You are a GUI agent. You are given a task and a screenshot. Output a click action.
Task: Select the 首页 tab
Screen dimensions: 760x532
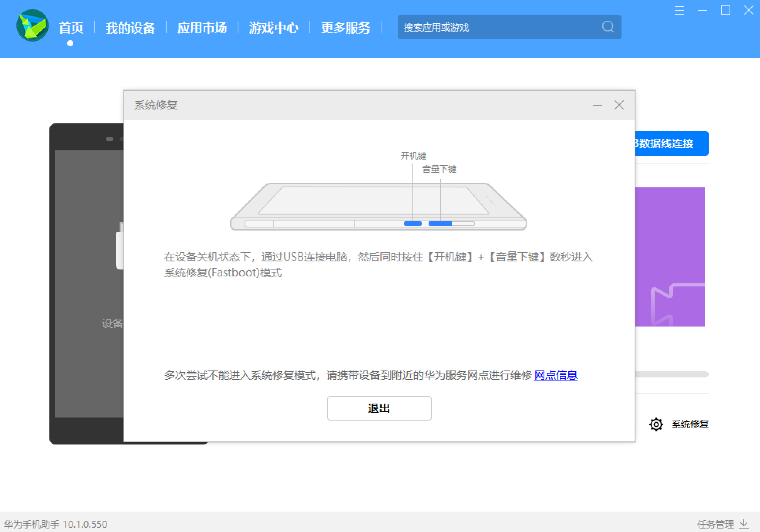point(71,27)
